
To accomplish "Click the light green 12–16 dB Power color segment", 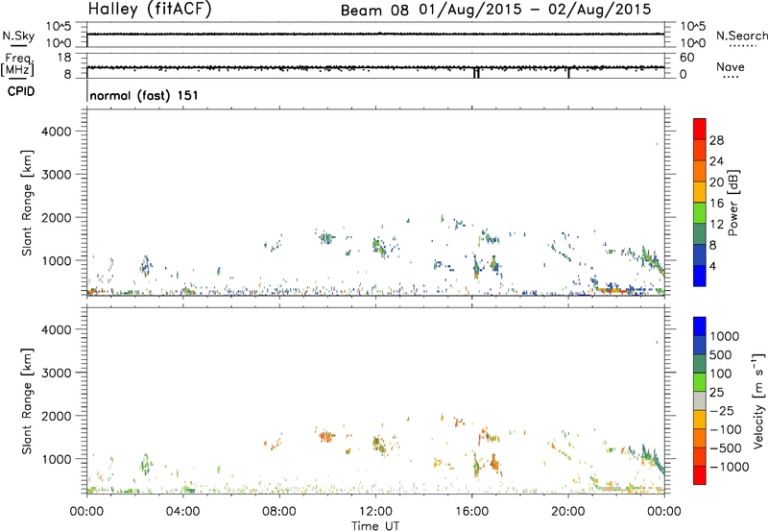I will (x=700, y=213).
